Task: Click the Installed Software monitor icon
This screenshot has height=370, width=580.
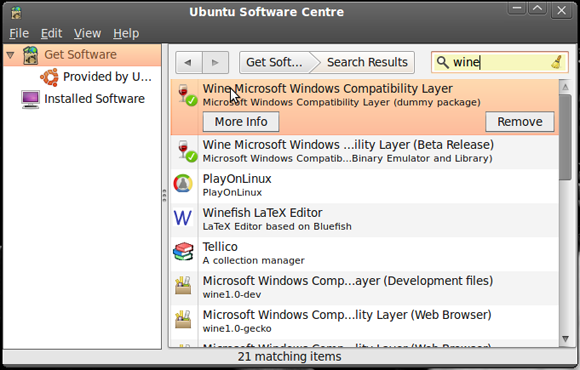Action: click(x=30, y=99)
